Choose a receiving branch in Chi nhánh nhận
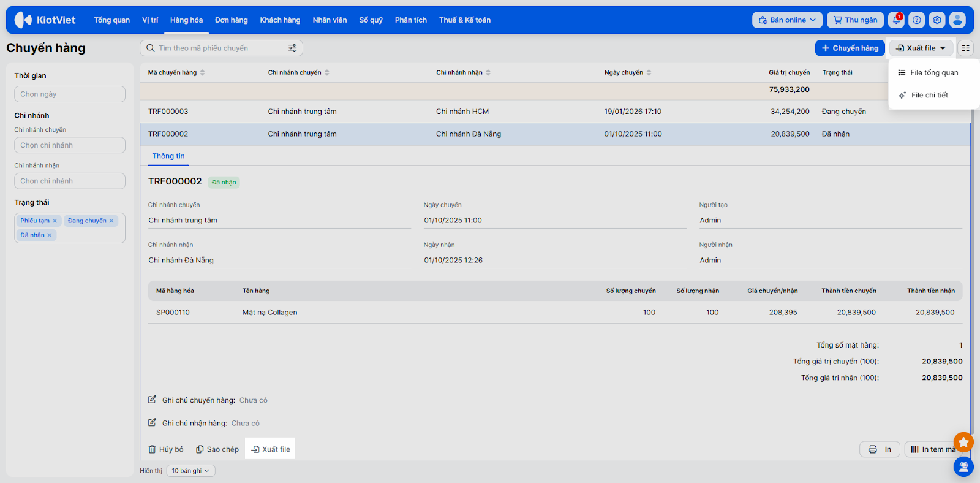The image size is (980, 483). (70, 181)
